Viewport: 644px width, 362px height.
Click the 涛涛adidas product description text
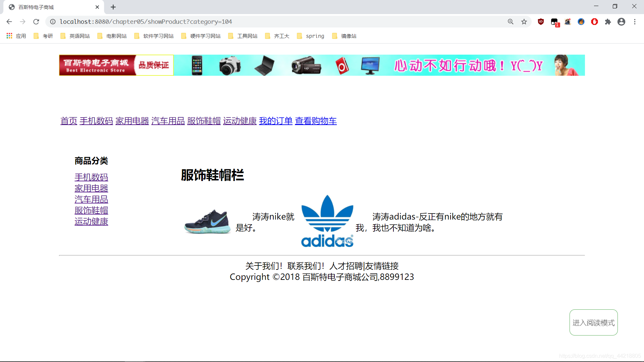(429, 222)
